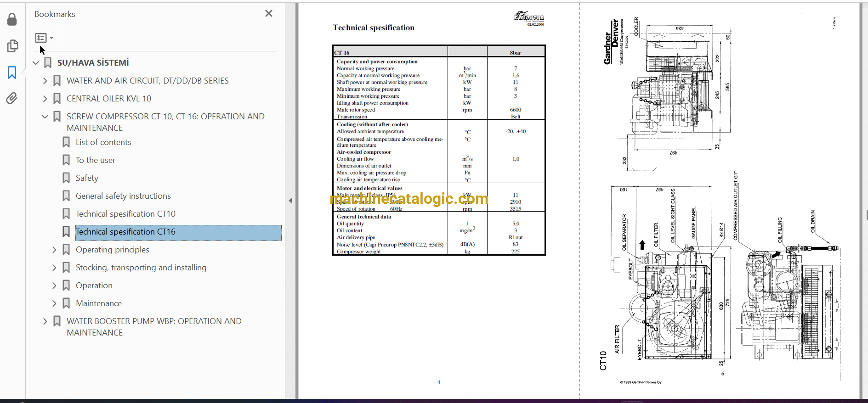This screenshot has height=403, width=868.
Task: Open Operating principles bookmark
Action: click(x=113, y=250)
